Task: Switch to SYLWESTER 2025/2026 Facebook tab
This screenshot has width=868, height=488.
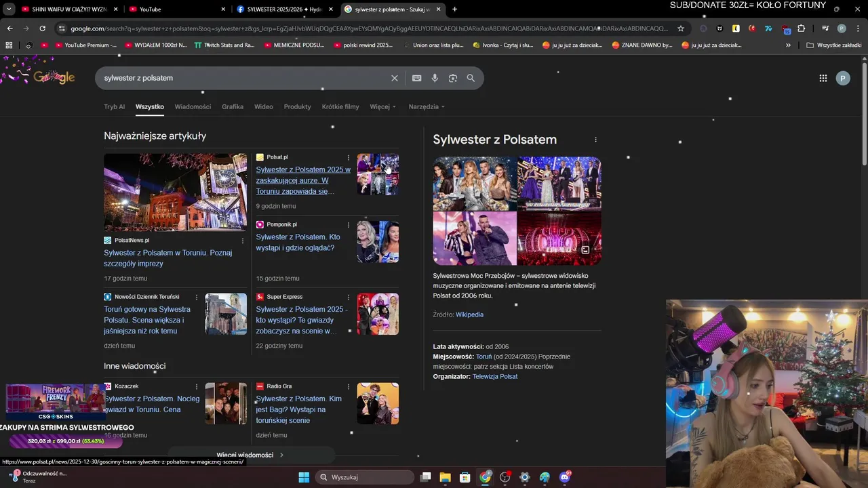Action: (x=283, y=9)
